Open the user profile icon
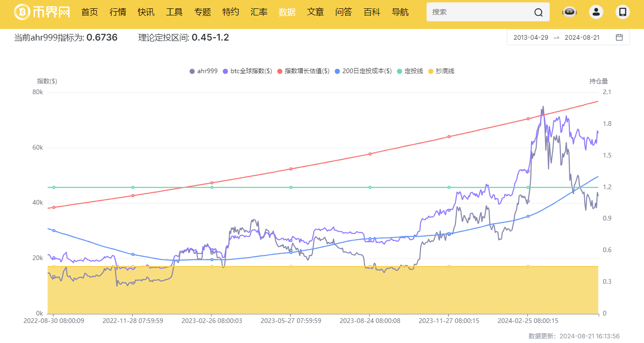The width and height of the screenshot is (644, 343). tap(596, 12)
